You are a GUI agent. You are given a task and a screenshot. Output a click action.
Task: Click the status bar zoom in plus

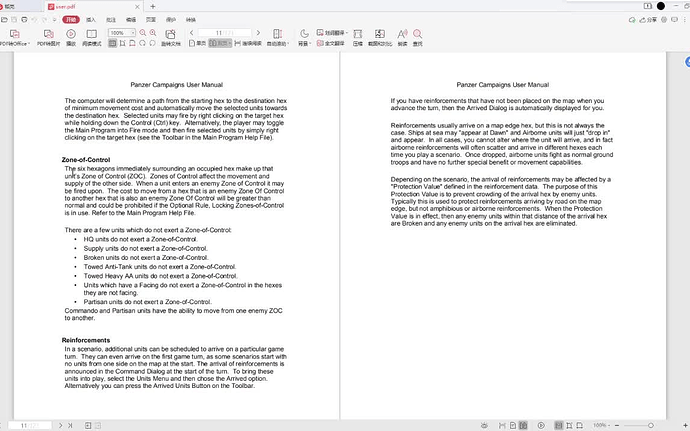[x=686, y=425]
